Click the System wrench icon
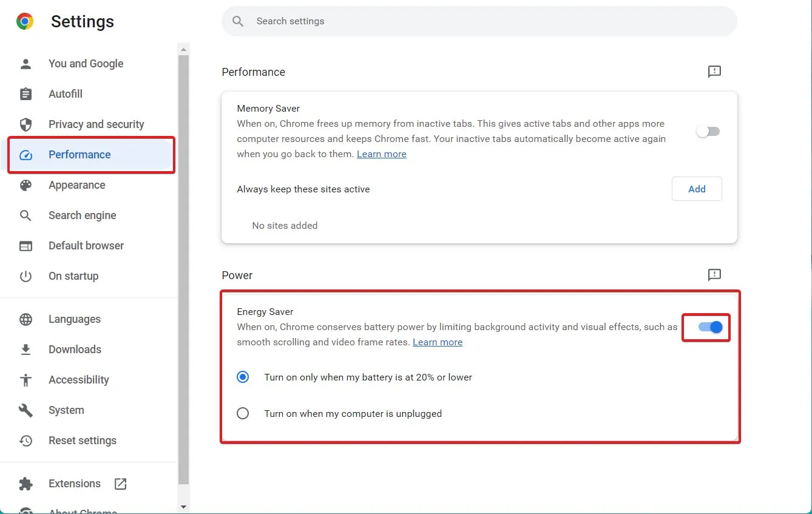 (x=25, y=410)
